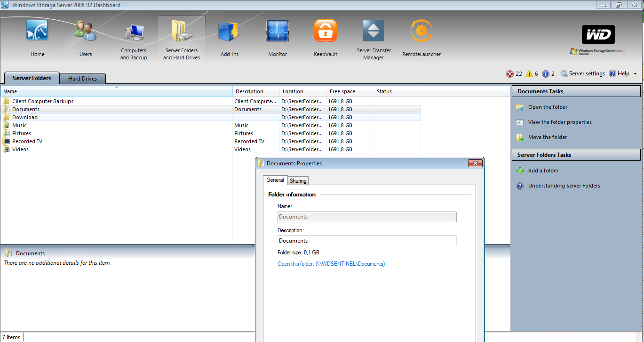Open the Sharing tab in Documents Properties
This screenshot has height=342, width=644.
298,181
